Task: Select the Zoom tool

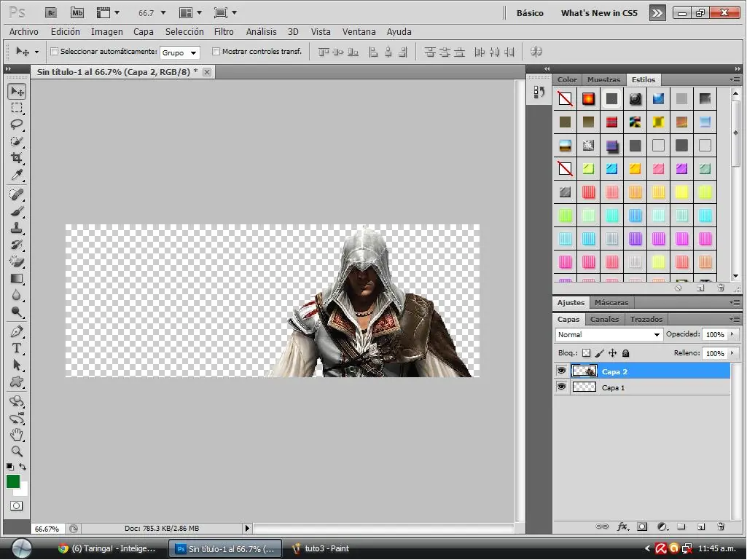Action: click(x=17, y=451)
